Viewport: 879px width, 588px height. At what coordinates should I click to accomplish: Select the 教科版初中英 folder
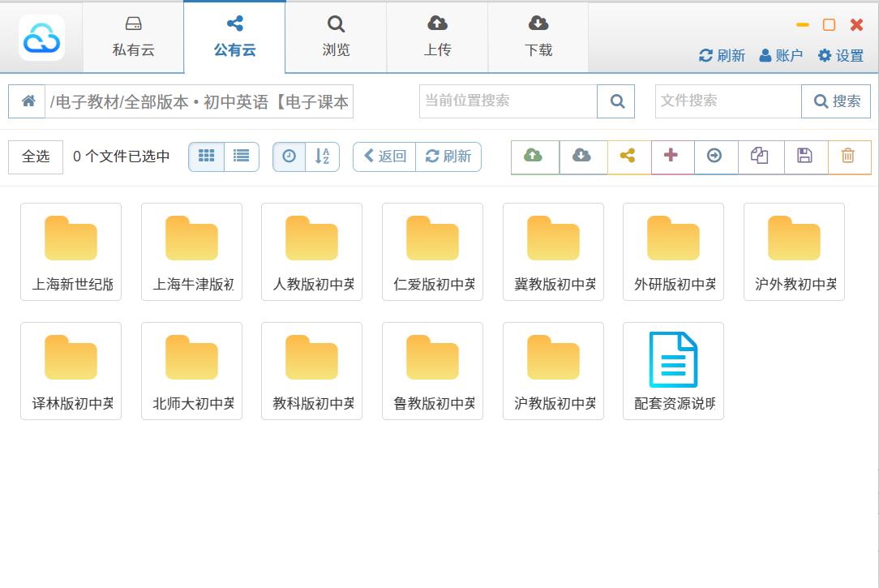tap(311, 371)
